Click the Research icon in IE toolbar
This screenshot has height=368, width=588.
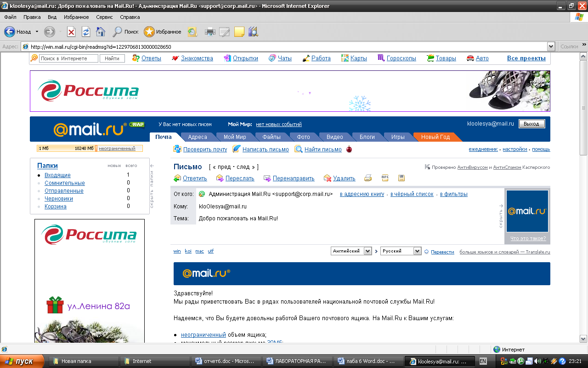point(253,32)
